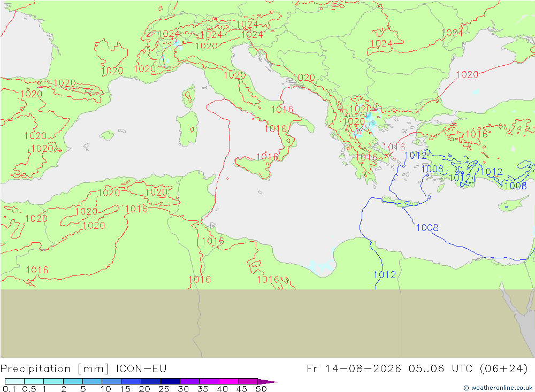
Task: Click the blue 1012 isobar label over Egypt
Action: pyautogui.click(x=385, y=275)
